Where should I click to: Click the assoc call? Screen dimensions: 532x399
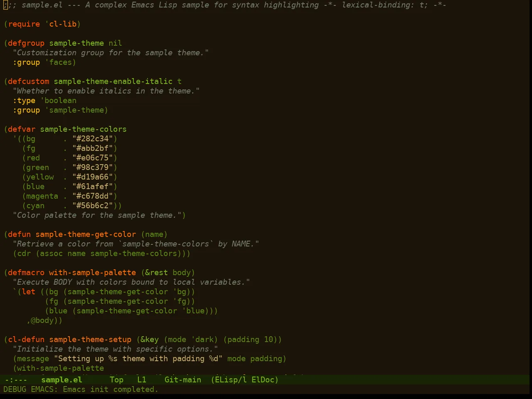pos(52,254)
